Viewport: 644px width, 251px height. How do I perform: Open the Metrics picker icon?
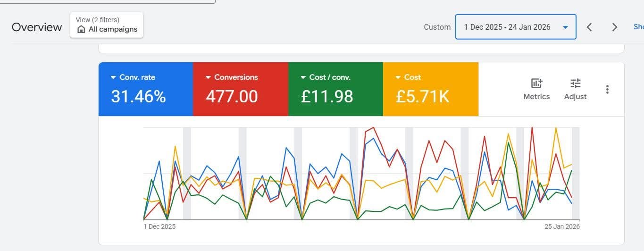click(x=536, y=84)
